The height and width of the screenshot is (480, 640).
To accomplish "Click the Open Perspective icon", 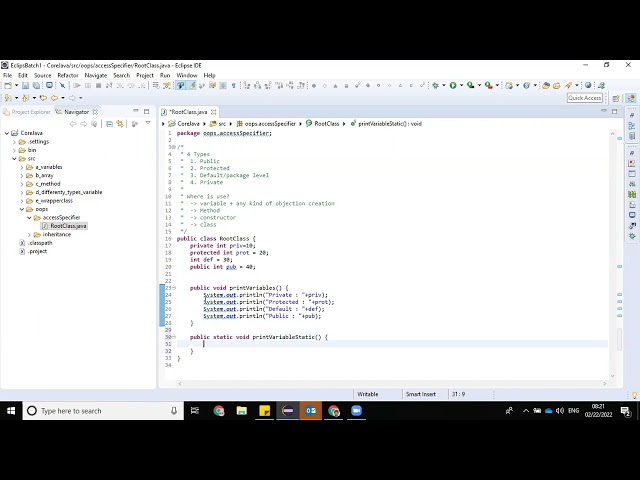I will coord(616,98).
